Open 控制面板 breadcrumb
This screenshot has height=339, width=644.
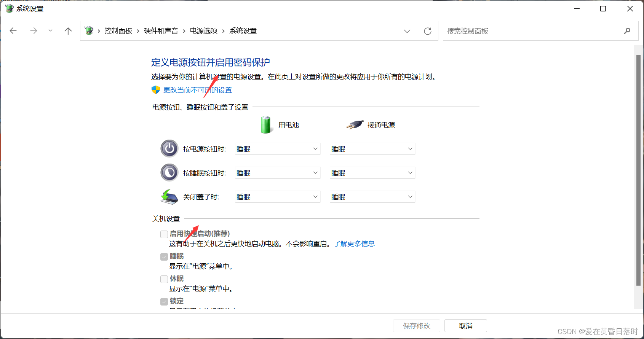coord(118,31)
